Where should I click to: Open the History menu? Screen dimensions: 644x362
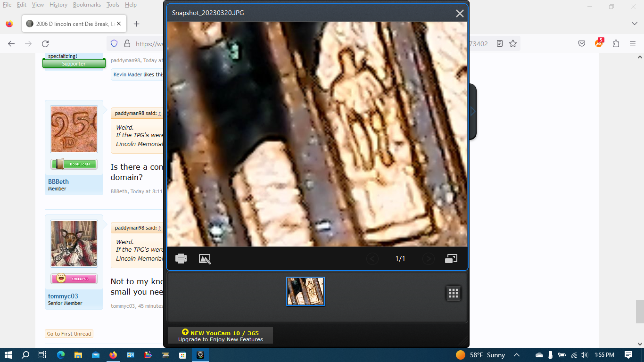[58, 5]
